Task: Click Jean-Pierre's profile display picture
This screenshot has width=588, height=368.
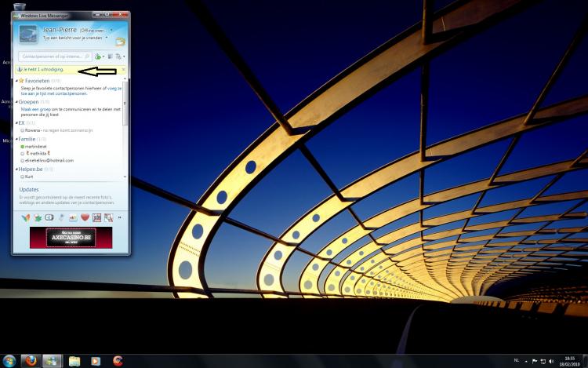Action: [x=28, y=34]
